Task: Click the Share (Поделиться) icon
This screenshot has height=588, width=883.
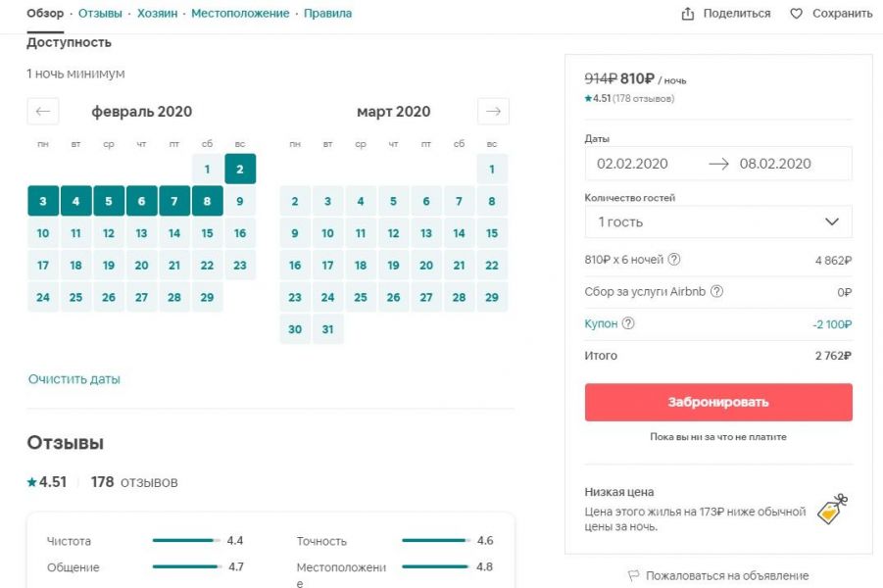Action: click(x=688, y=14)
